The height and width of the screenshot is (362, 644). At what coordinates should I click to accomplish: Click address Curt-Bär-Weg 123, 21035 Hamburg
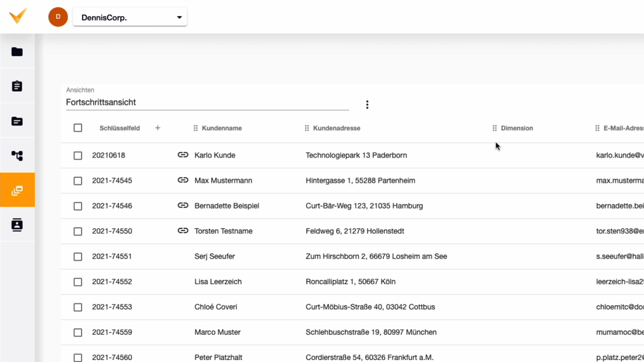point(364,206)
